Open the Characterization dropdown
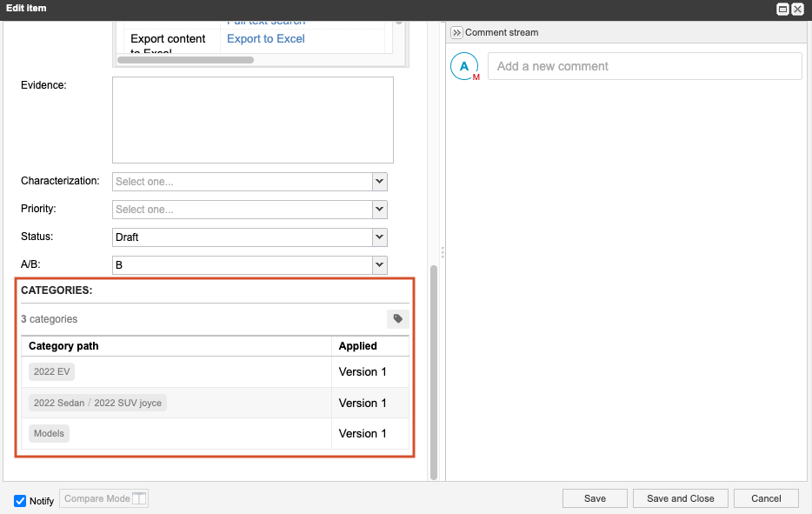812x514 pixels. [x=380, y=182]
